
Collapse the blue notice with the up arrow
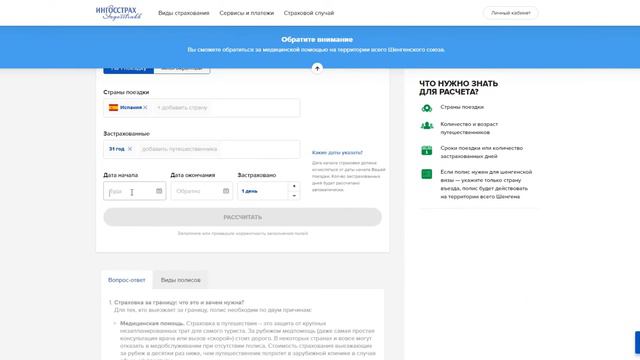[317, 68]
